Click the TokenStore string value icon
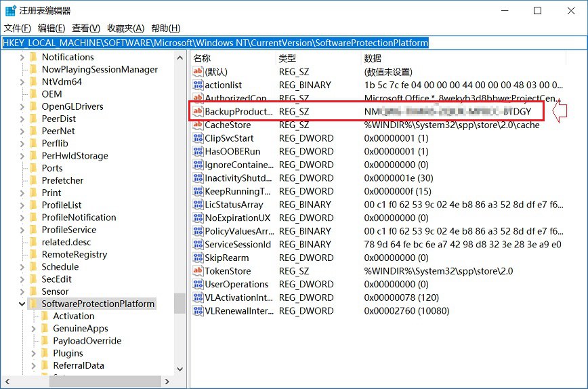This screenshot has width=588, height=389. [x=198, y=271]
